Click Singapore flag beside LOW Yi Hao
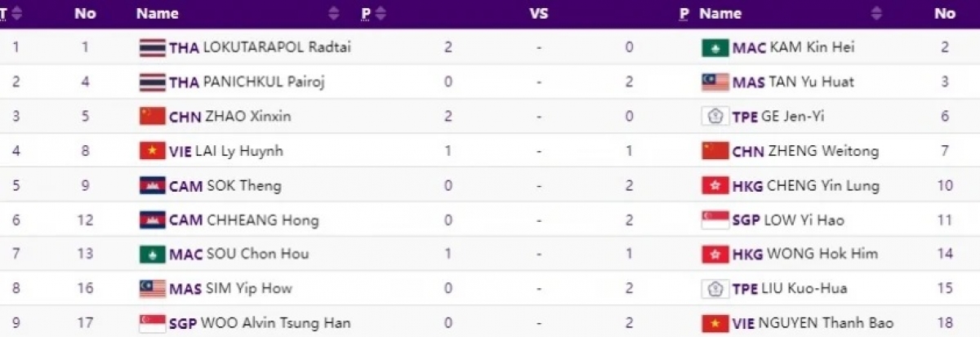The width and height of the screenshot is (980, 337). click(715, 219)
